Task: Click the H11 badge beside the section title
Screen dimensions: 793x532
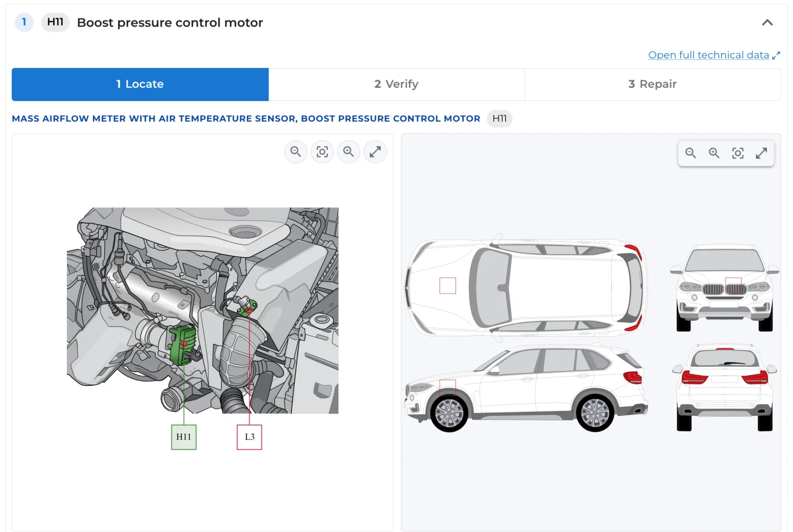Action: point(56,22)
